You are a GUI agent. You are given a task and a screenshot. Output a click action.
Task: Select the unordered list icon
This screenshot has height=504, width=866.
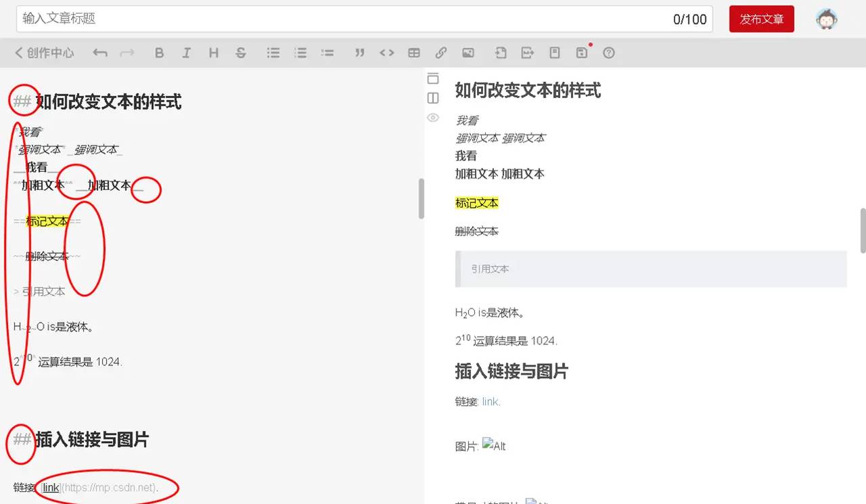(273, 52)
